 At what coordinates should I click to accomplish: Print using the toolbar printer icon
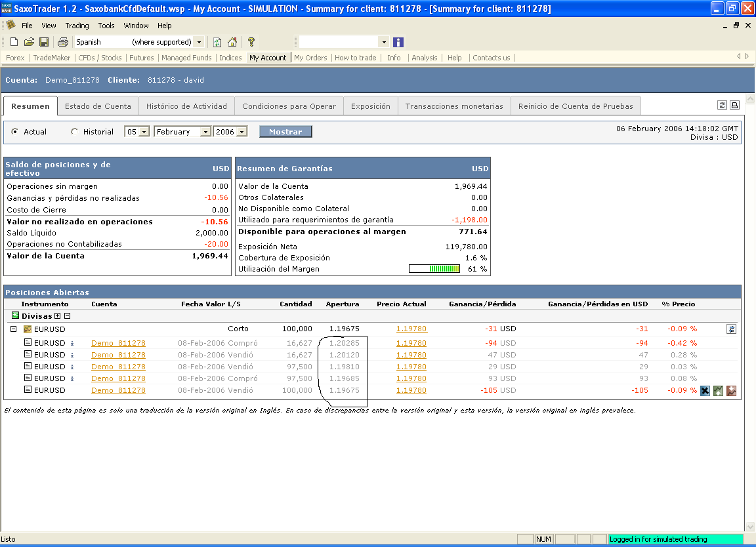[63, 42]
